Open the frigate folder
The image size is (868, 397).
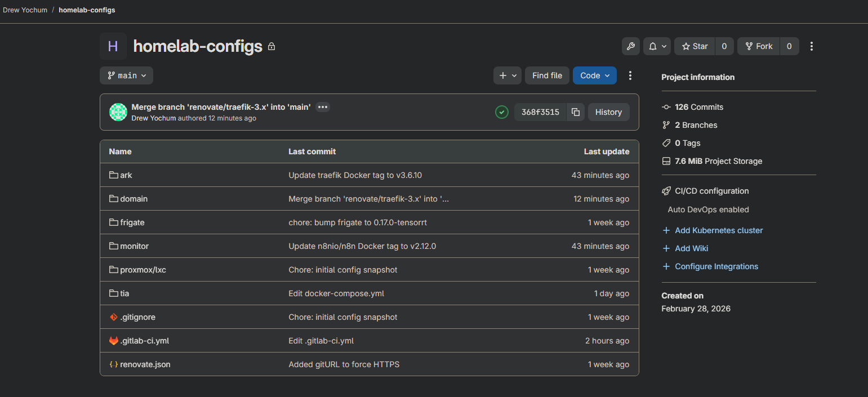coord(132,222)
